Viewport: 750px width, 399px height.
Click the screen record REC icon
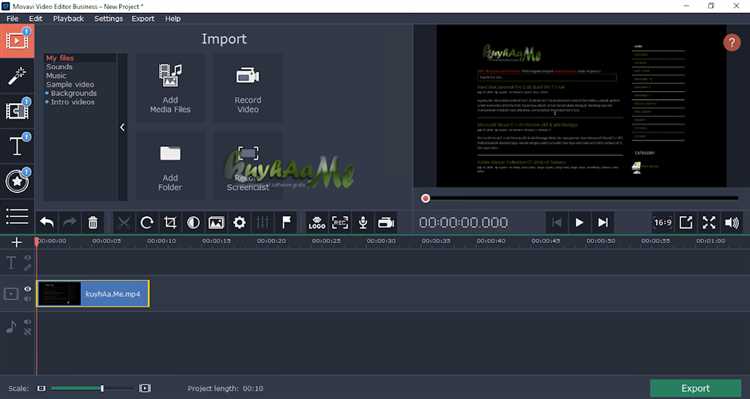[340, 222]
